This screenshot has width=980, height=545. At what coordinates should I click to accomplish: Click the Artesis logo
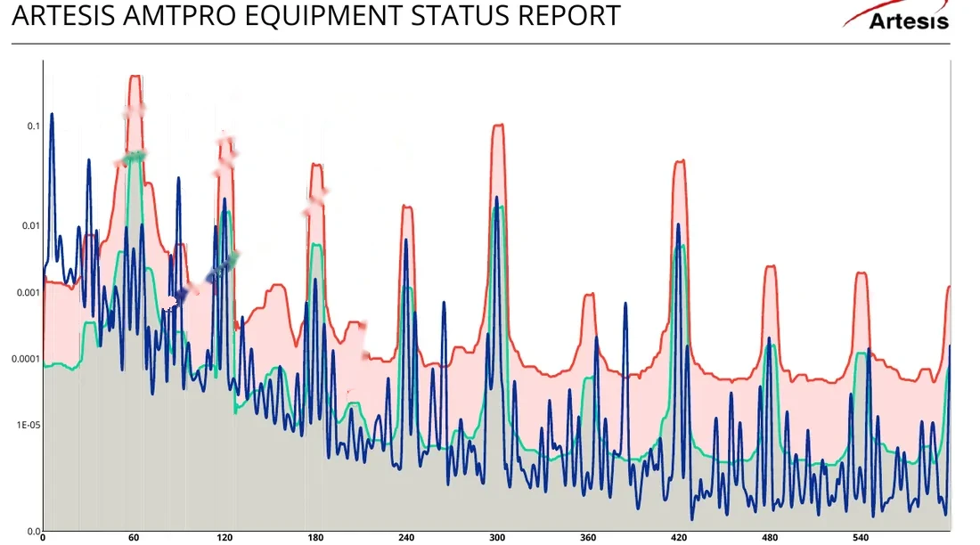(897, 16)
